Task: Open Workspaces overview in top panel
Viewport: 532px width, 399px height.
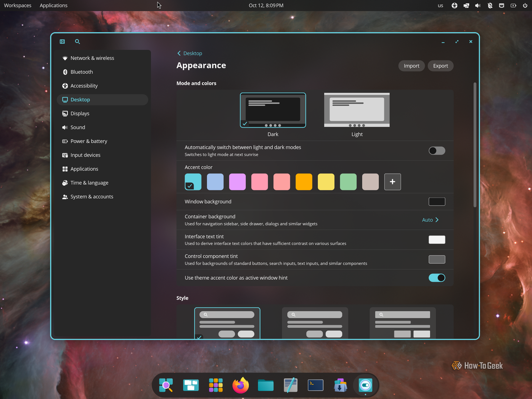Action: (17, 5)
